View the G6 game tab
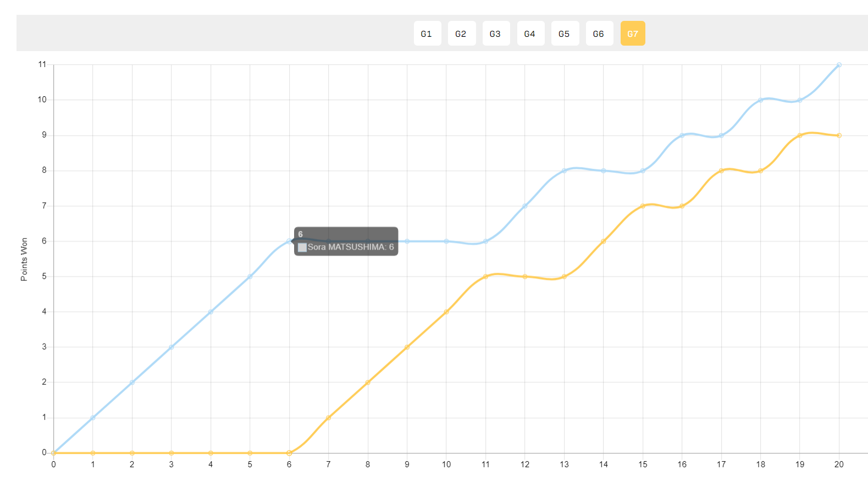The height and width of the screenshot is (481, 868). pos(599,34)
